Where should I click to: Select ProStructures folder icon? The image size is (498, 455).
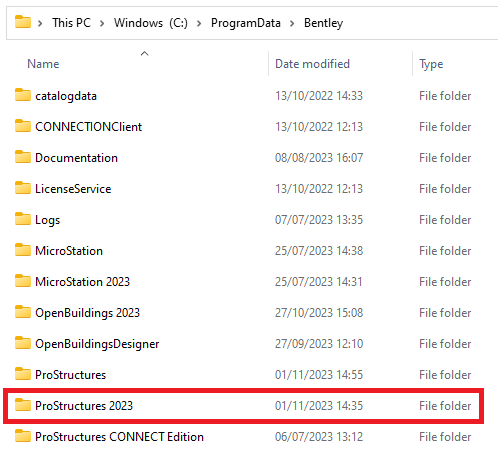pyautogui.click(x=23, y=374)
